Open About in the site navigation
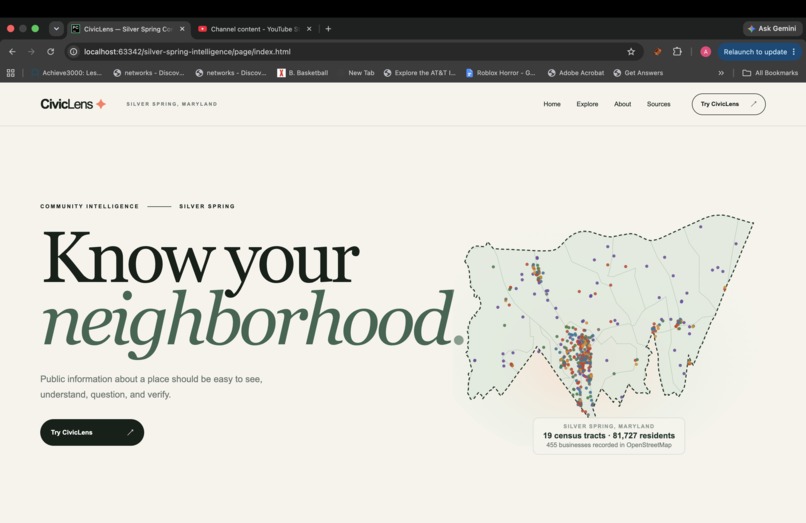Image resolution: width=806 pixels, height=523 pixels. [622, 104]
